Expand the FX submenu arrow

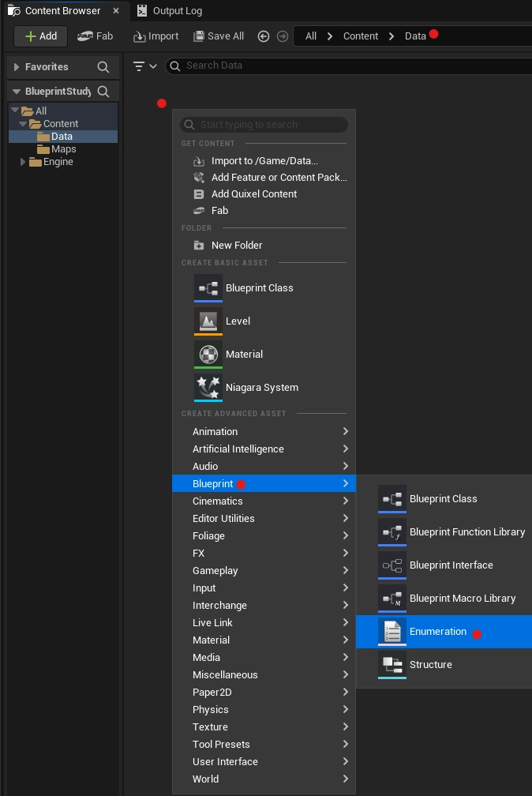346,553
